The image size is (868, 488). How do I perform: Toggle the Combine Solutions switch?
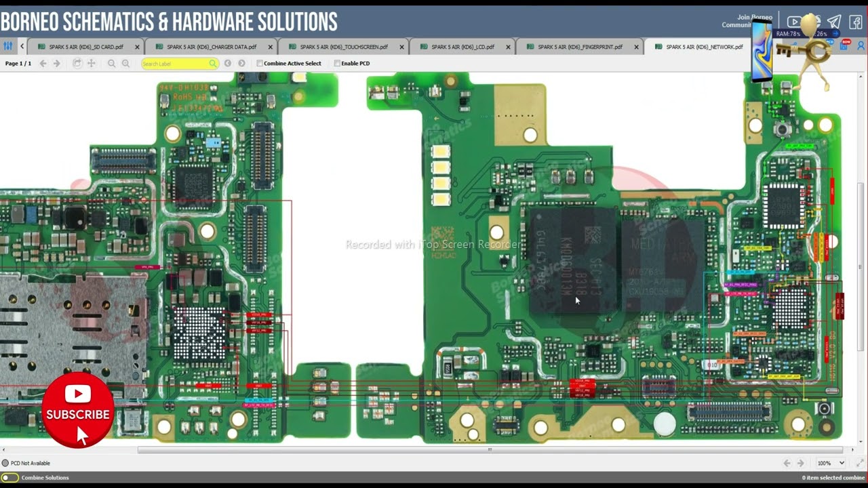pos(9,477)
